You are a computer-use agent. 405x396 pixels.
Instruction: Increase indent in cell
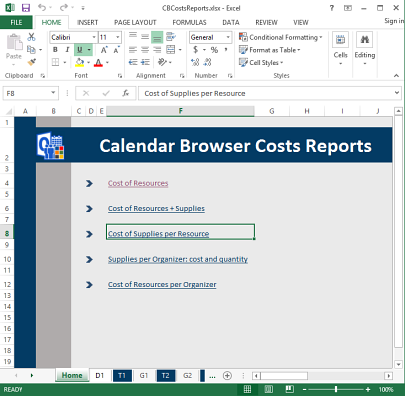145,62
